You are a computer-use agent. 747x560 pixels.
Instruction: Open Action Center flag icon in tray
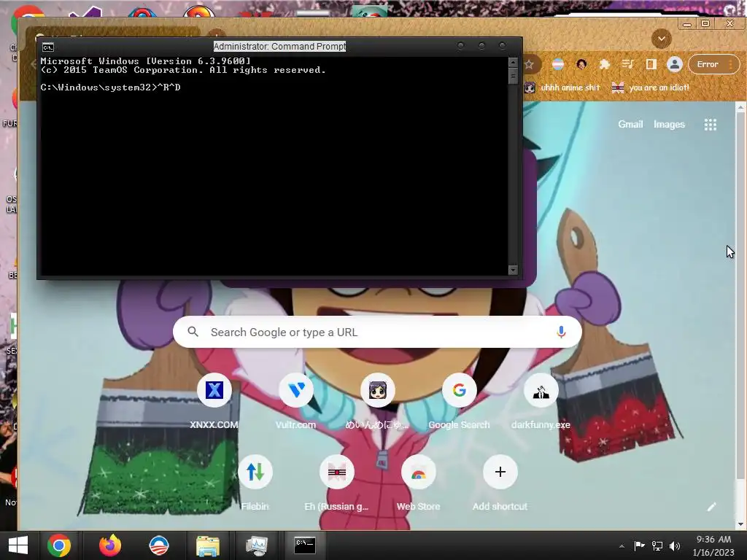(x=639, y=545)
